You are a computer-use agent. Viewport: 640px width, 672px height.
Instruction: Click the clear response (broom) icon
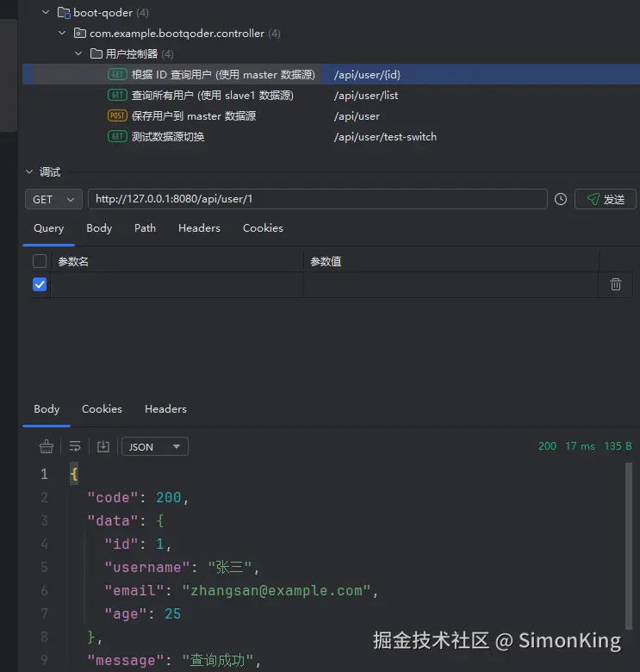pyautogui.click(x=47, y=446)
